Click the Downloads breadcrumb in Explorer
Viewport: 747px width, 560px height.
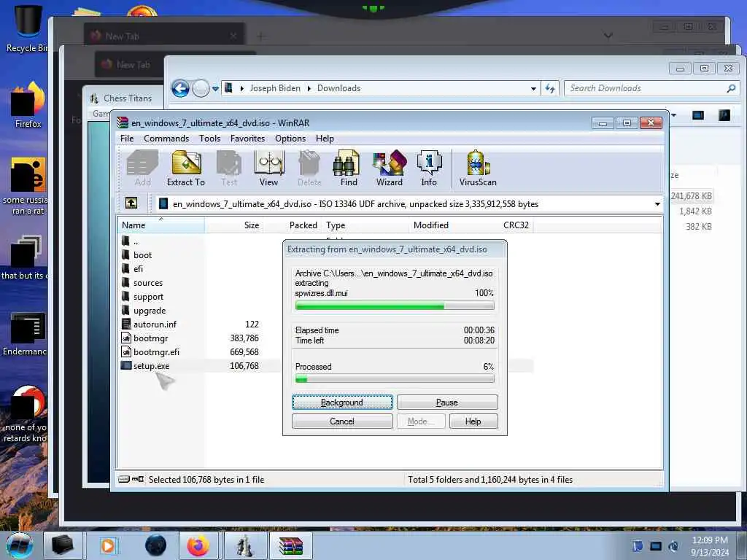click(338, 88)
